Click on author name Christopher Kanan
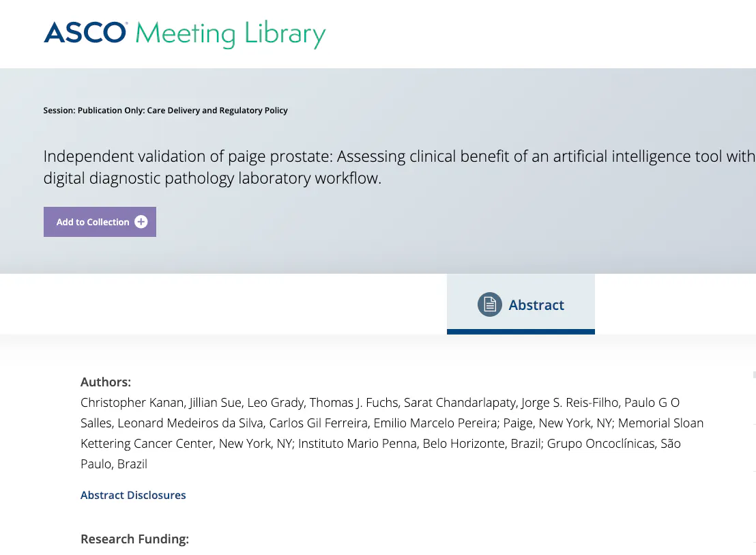756x555 pixels. click(x=132, y=403)
